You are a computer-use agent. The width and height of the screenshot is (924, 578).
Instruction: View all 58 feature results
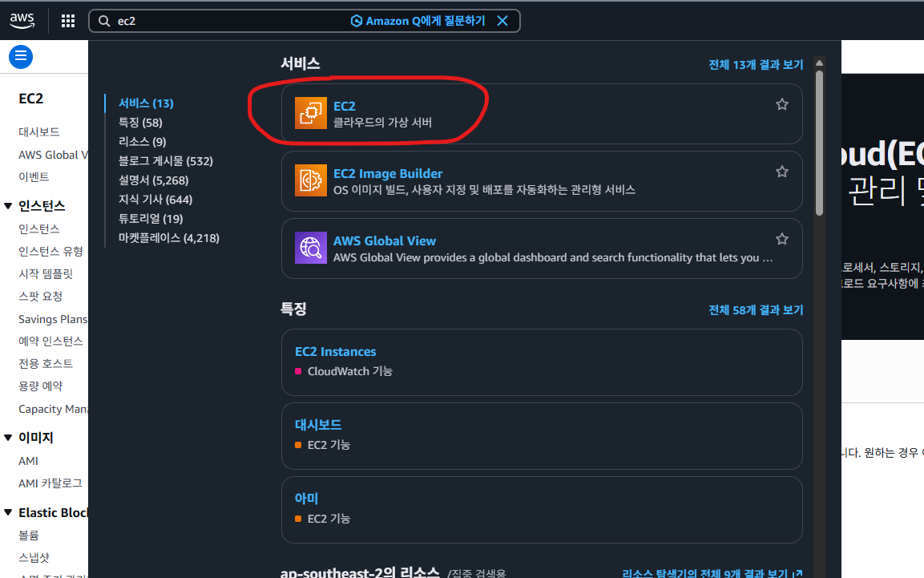(x=756, y=310)
